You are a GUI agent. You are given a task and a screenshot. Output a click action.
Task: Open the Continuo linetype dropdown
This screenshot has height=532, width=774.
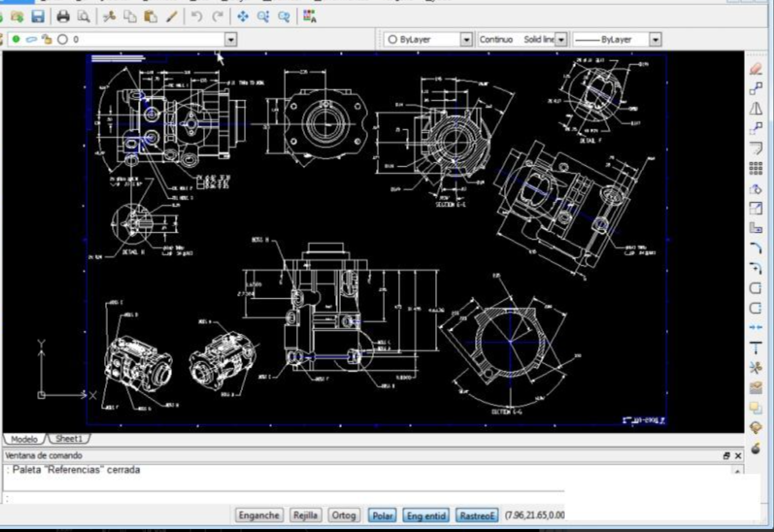coord(561,39)
